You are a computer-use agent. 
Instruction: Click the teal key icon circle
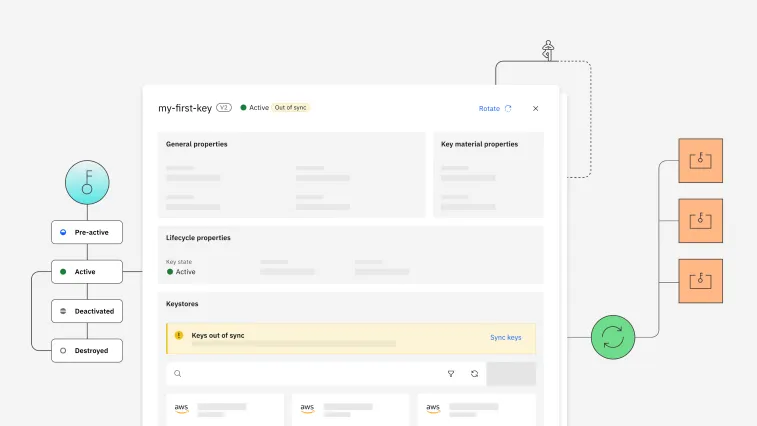point(87,183)
